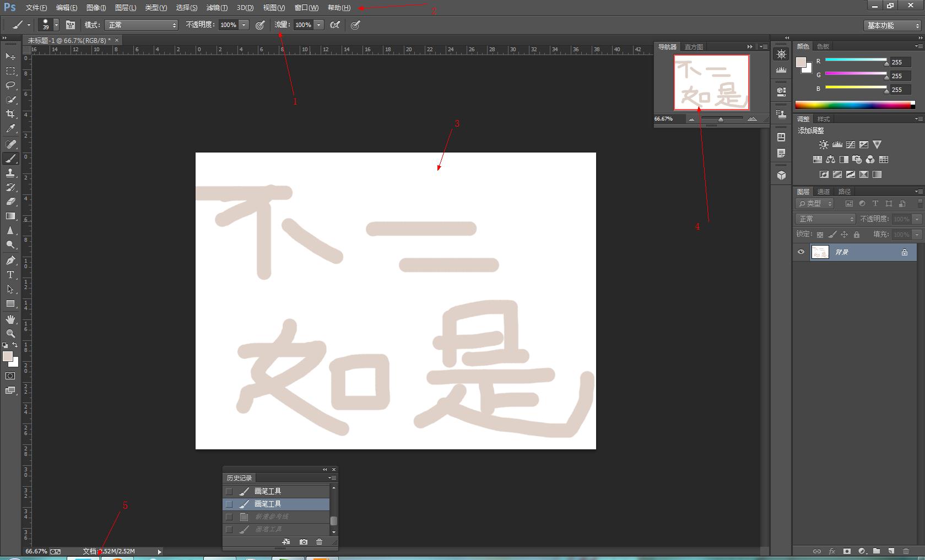Open 图像(I) menu
The image size is (925, 560).
[x=96, y=8]
